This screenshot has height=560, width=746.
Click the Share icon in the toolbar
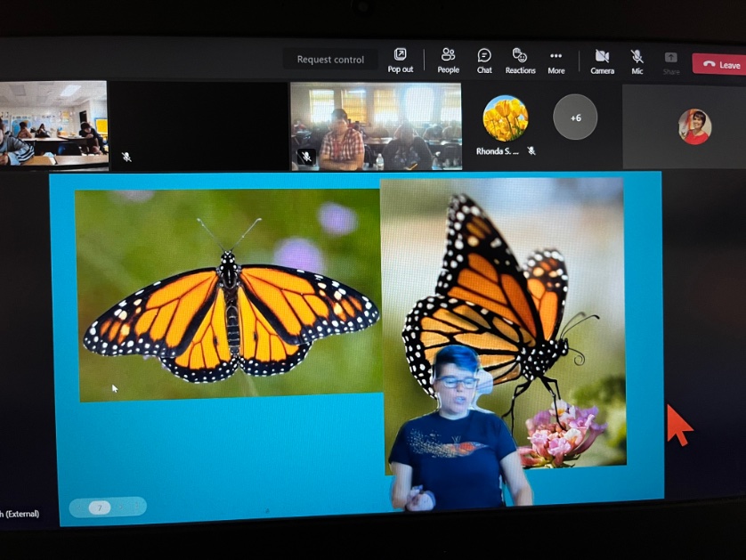tap(670, 58)
